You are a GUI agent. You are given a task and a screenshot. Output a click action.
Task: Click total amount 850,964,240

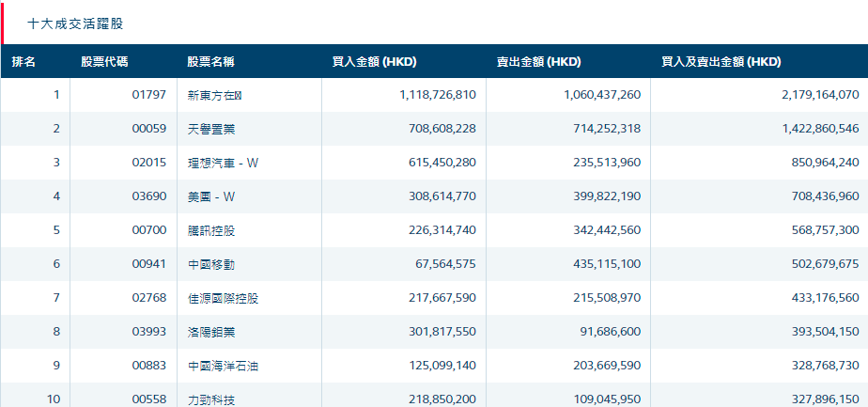[826, 163]
